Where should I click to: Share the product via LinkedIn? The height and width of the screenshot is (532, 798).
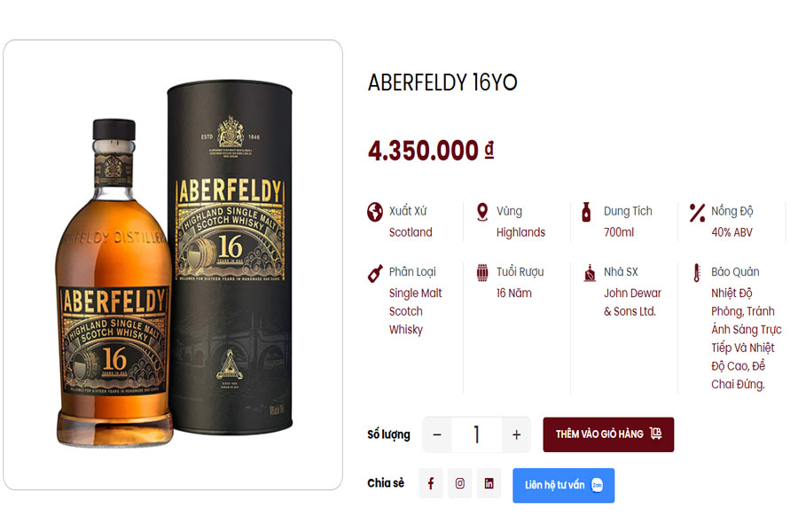[489, 483]
